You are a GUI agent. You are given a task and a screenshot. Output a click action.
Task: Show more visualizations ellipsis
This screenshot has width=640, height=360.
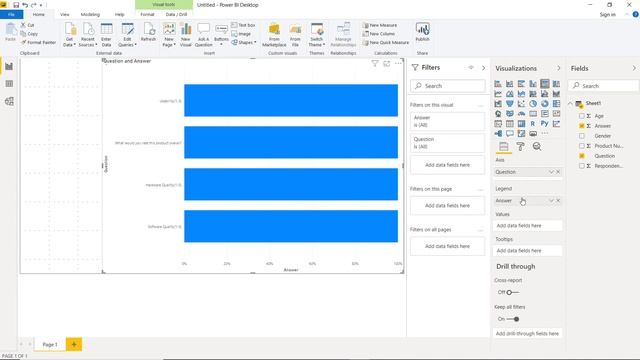[544, 133]
